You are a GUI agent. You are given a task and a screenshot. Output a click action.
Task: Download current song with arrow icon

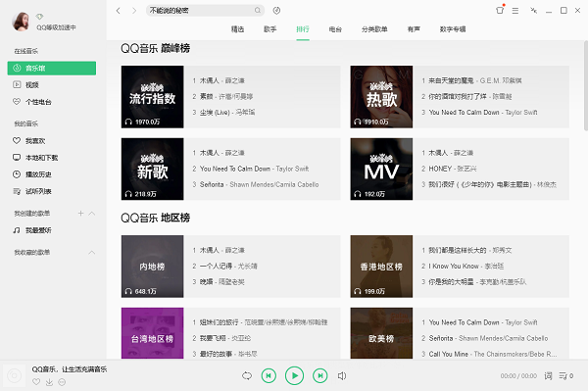[49, 382]
